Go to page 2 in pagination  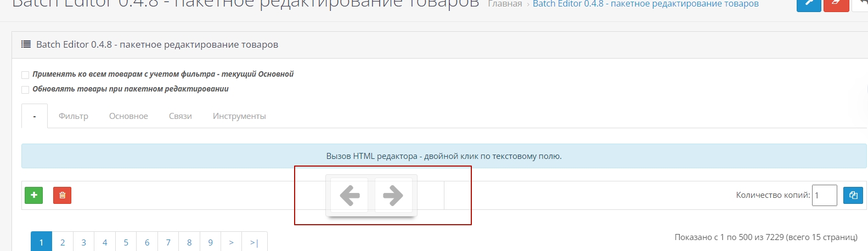[x=63, y=242]
